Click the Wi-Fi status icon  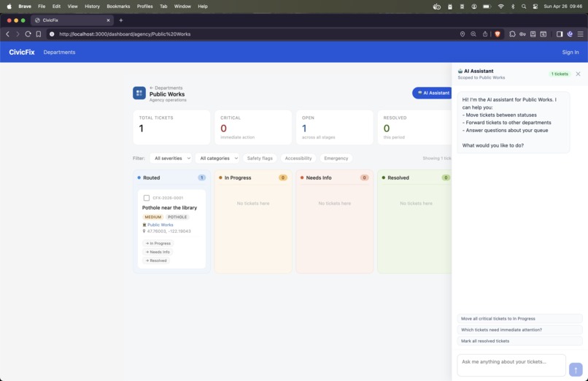500,7
